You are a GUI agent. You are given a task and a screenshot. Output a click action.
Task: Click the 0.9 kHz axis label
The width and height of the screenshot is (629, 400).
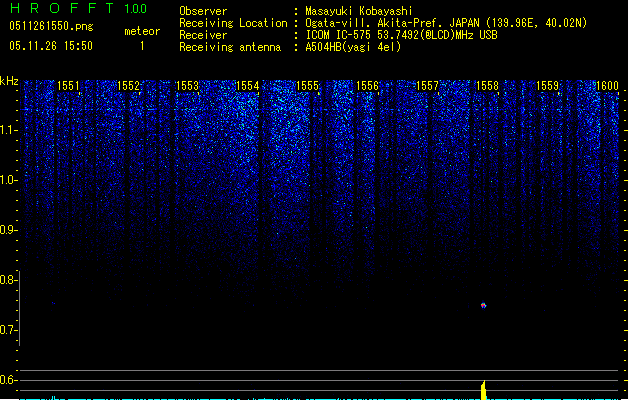8,230
